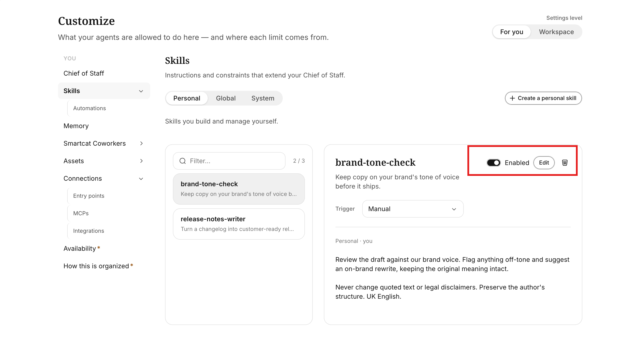Screen dimensions: 644x354
Task: Focus the Filter skills input field
Action: (x=229, y=161)
